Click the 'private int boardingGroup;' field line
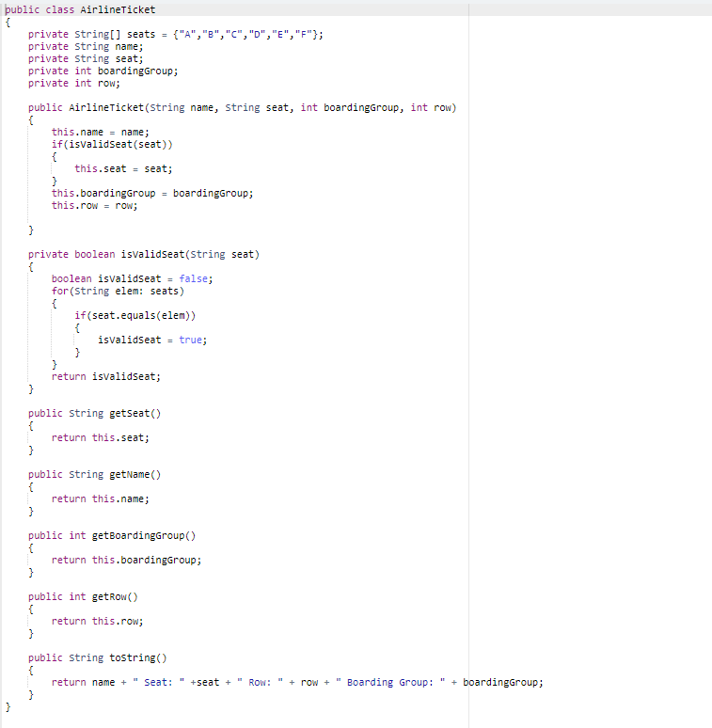The image size is (712, 728). click(x=103, y=71)
